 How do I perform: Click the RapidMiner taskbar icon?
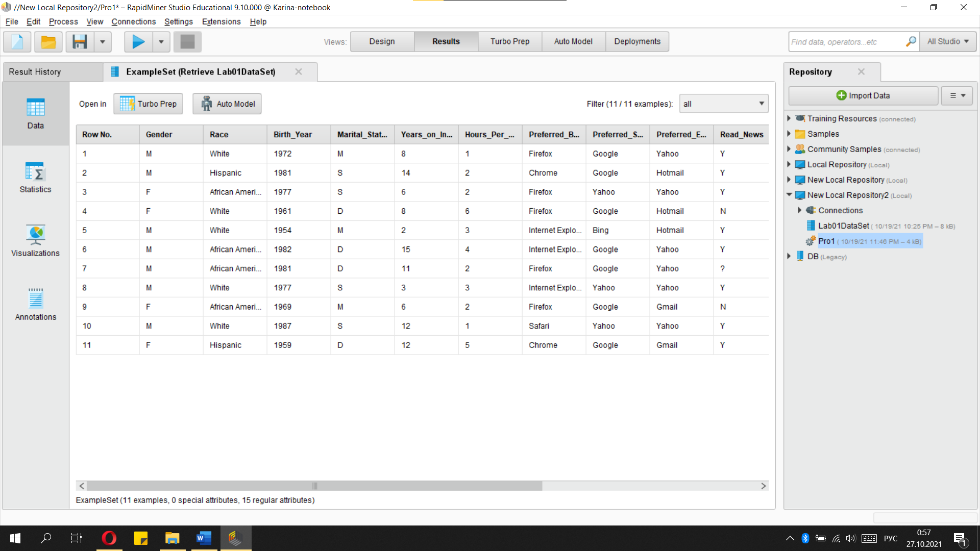pos(235,538)
